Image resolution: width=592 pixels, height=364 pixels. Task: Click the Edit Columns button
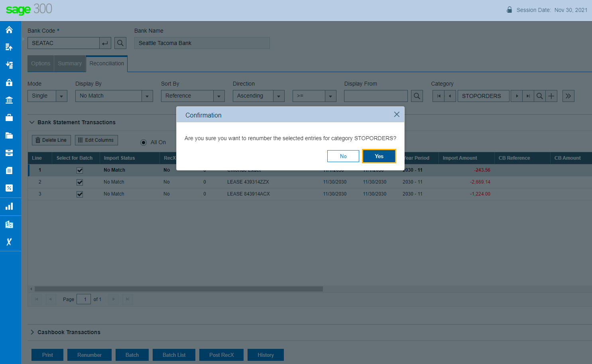(96, 140)
